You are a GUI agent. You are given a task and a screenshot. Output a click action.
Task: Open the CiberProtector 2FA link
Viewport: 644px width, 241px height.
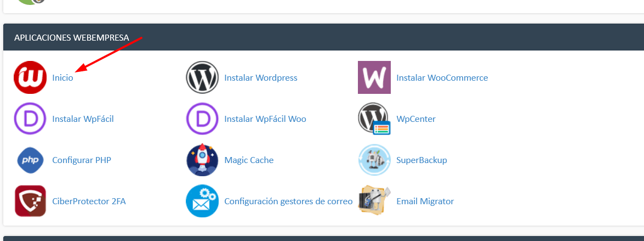tap(89, 201)
